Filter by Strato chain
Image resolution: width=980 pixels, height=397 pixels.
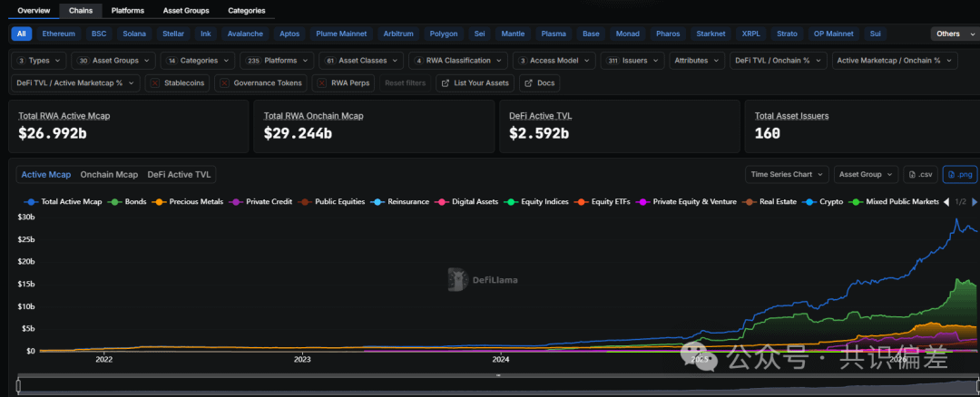coord(787,34)
